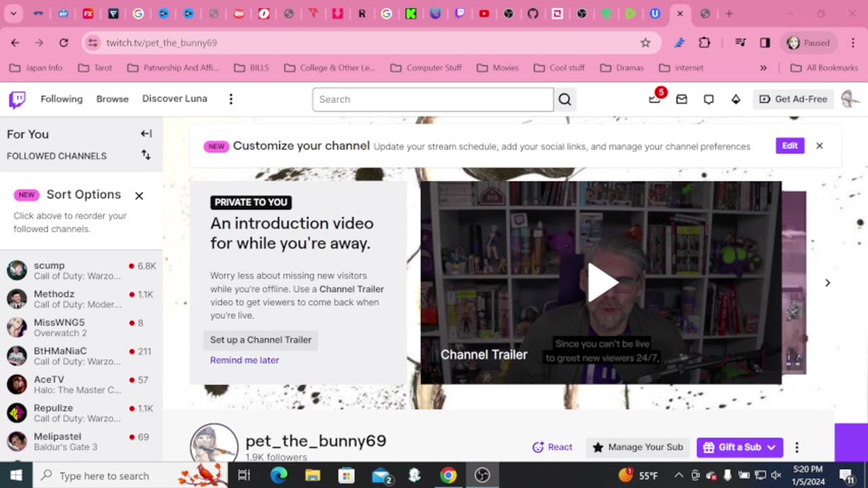This screenshot has width=868, height=488.
Task: Focus the Twitch search field
Action: click(x=433, y=100)
